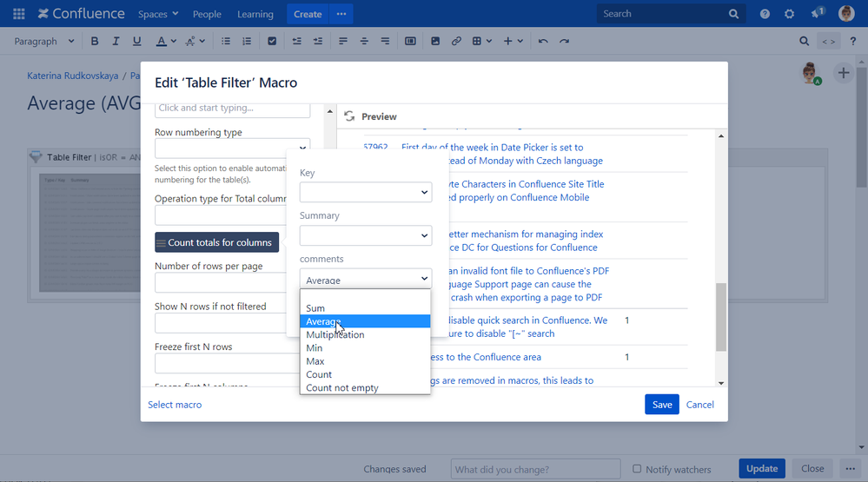Screen dimensions: 868x482
Task: Open the text color picker
Action: coord(165,41)
